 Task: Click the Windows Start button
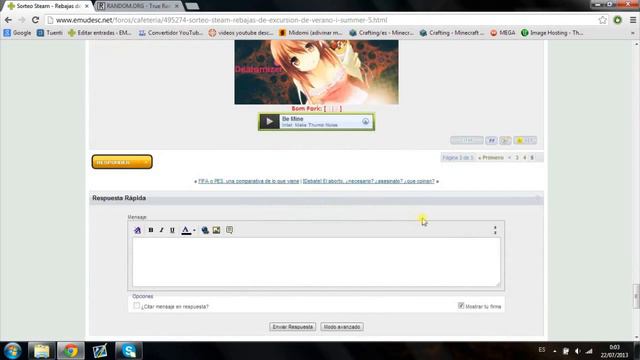coord(13,351)
